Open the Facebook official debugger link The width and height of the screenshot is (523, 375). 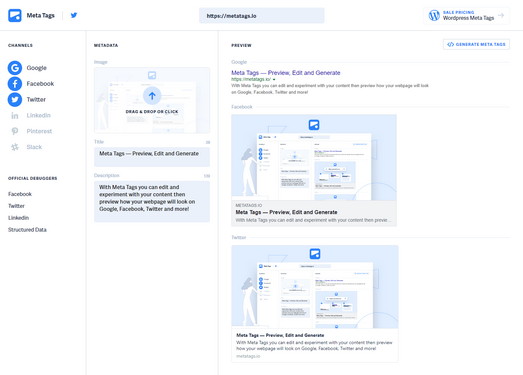(x=20, y=194)
